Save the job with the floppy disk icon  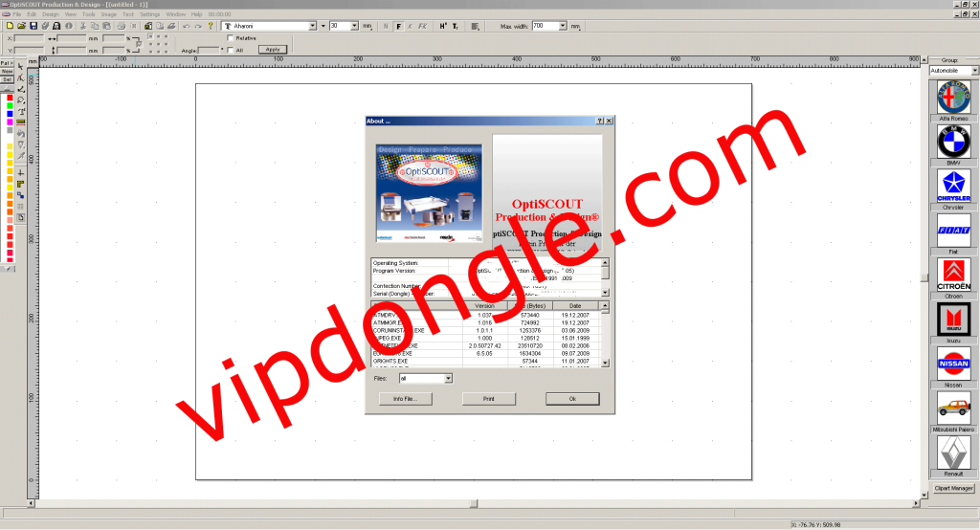(x=33, y=26)
